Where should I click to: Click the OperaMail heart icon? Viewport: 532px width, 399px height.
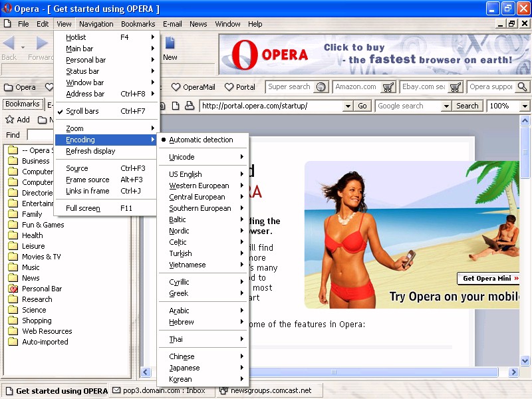tap(176, 87)
